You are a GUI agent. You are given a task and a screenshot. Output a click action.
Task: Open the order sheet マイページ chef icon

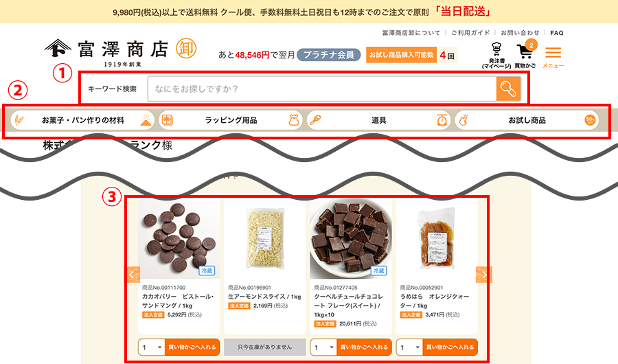coord(496,55)
